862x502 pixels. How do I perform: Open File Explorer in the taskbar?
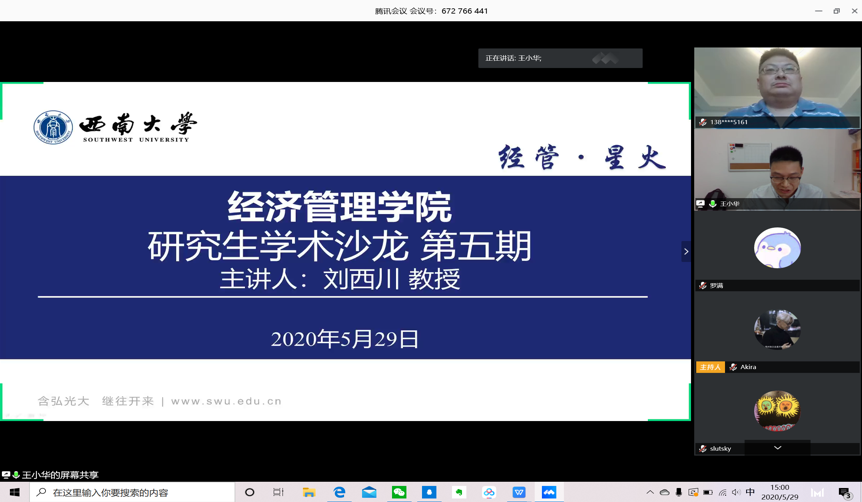point(309,492)
